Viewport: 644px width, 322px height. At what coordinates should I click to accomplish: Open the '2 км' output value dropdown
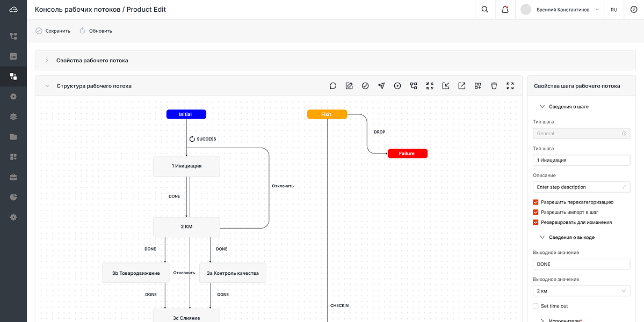(581, 291)
